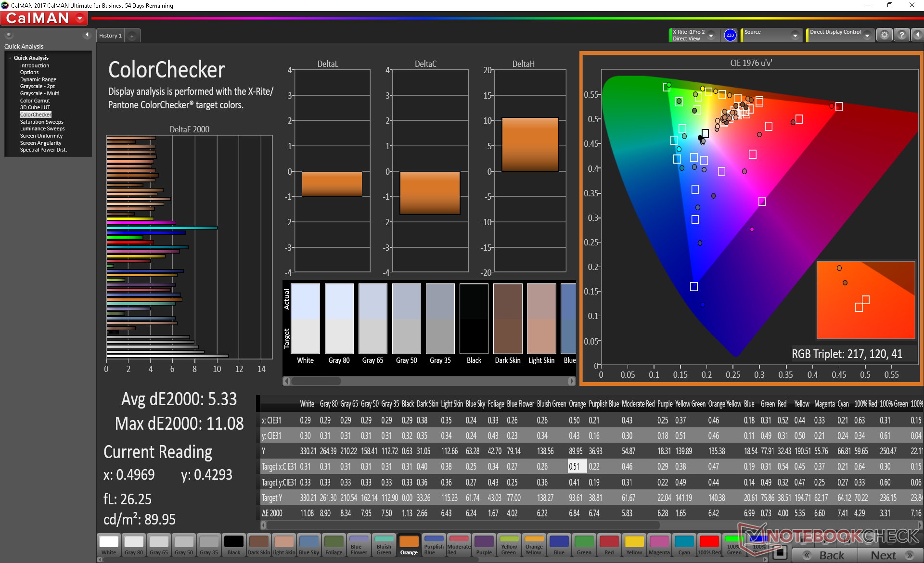The width and height of the screenshot is (924, 563).
Task: Select the Gray 80 patch swatch
Action: coord(134,545)
